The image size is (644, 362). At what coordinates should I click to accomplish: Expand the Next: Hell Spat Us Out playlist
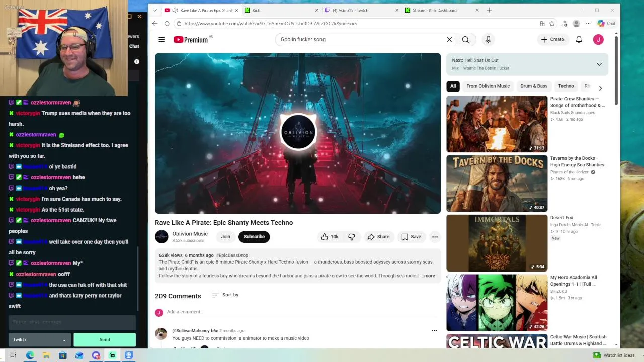click(599, 64)
